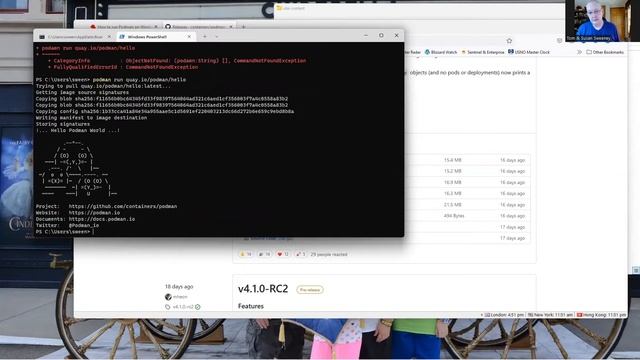Close the Windows Terminal window
The height and width of the screenshot is (360, 640).
[396, 36]
